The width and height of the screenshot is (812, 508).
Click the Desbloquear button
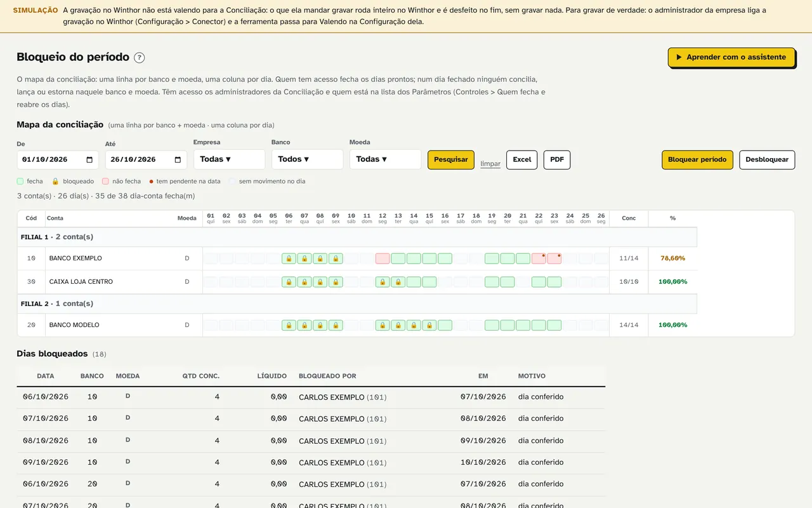767,160
